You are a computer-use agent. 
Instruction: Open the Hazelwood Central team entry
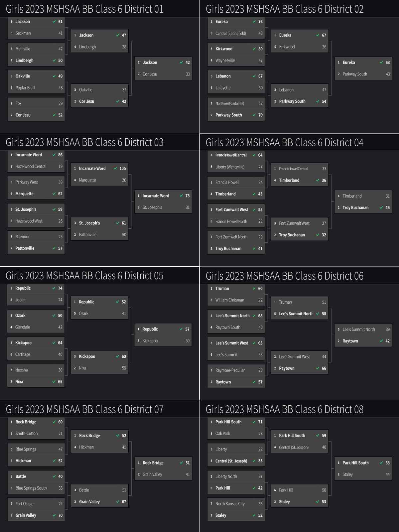coord(31,167)
